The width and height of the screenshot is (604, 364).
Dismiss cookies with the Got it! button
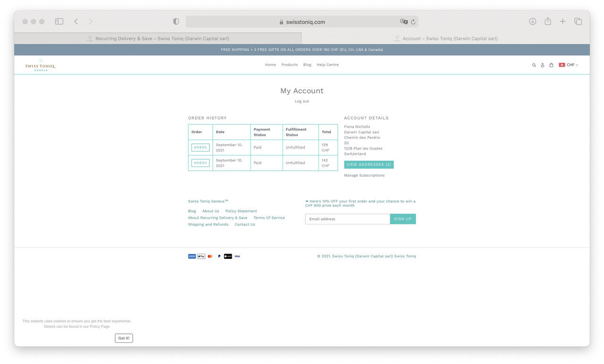(124, 338)
